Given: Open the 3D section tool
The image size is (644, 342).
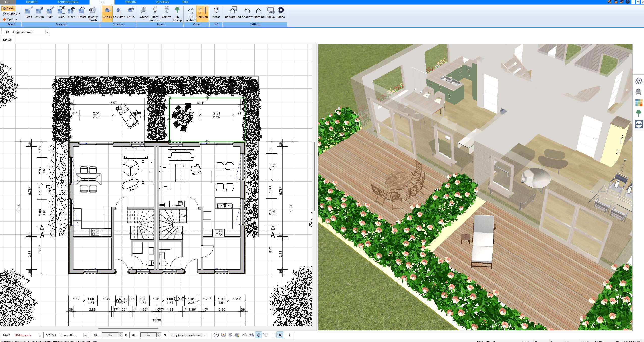Looking at the screenshot, I should point(191,14).
